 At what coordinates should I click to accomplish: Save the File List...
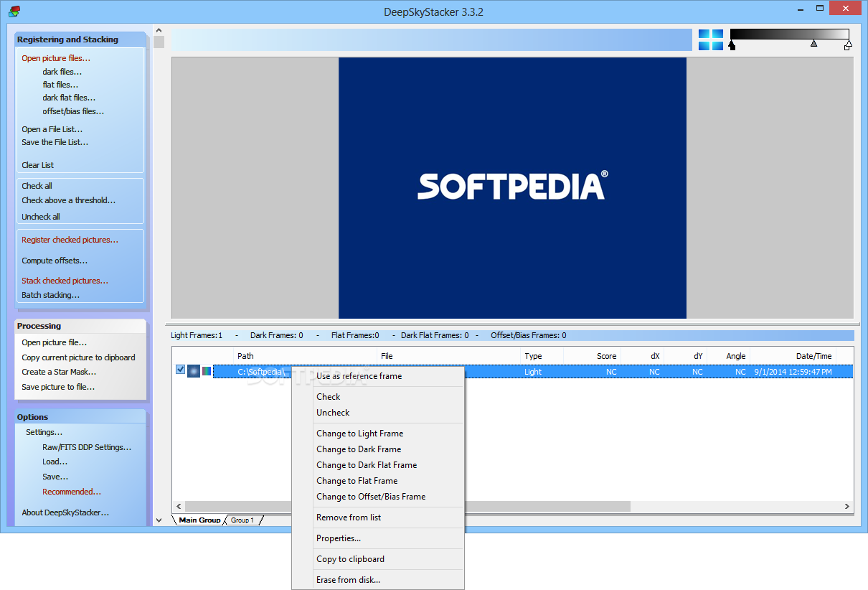click(x=55, y=142)
